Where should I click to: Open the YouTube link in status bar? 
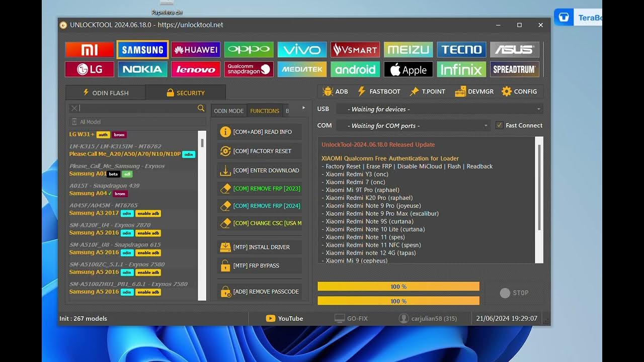click(x=285, y=318)
